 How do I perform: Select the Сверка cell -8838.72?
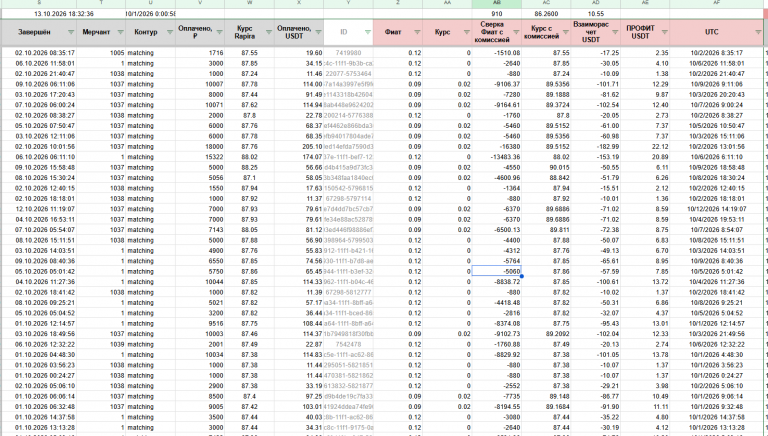[497, 282]
